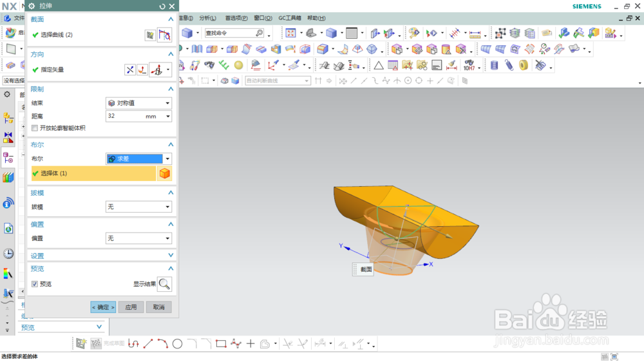This screenshot has width=644, height=362.
Task: Select the Line sketch tool in bottom toolbar
Action: pyautogui.click(x=148, y=344)
